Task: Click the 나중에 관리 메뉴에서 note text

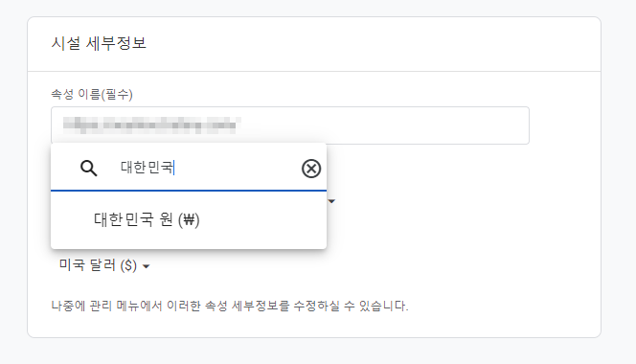Action: (230, 306)
